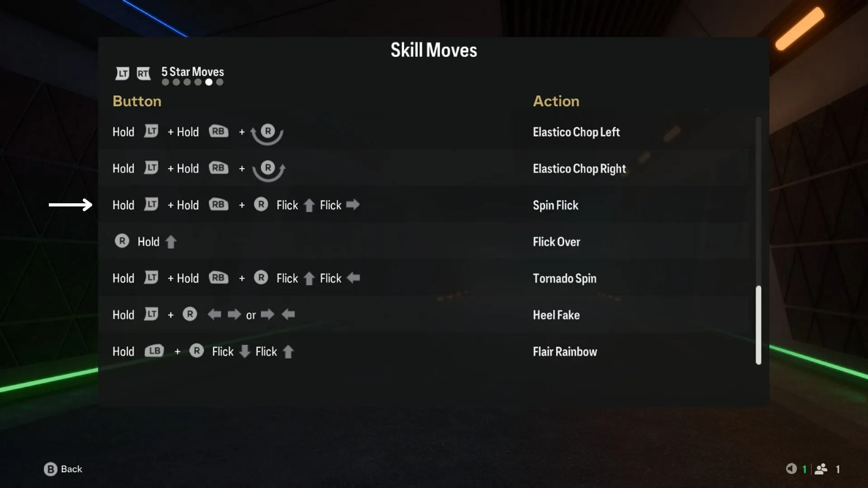Click the Elastico Chop Right move row
The image size is (868, 488).
[434, 168]
